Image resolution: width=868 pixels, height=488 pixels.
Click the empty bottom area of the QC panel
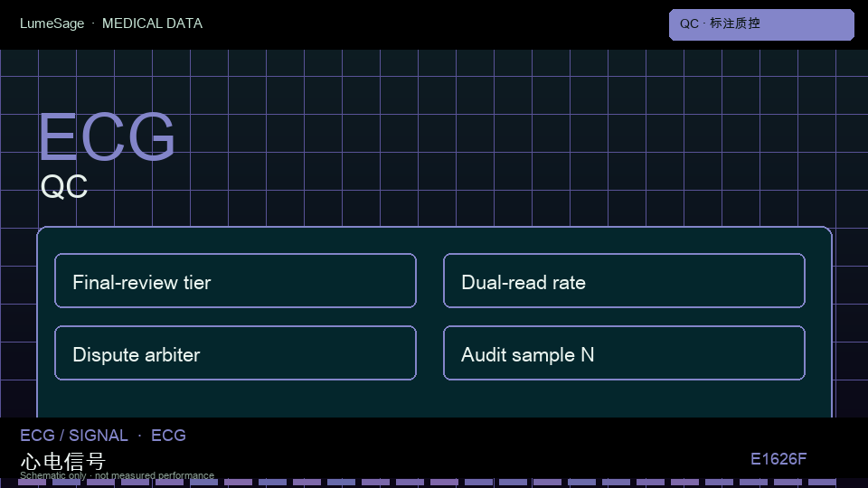click(435, 399)
